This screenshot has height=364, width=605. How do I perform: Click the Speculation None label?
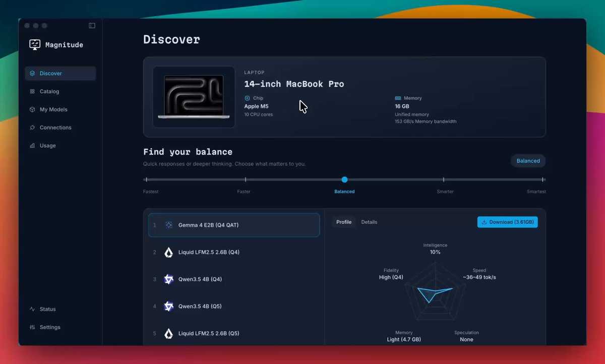466,336
